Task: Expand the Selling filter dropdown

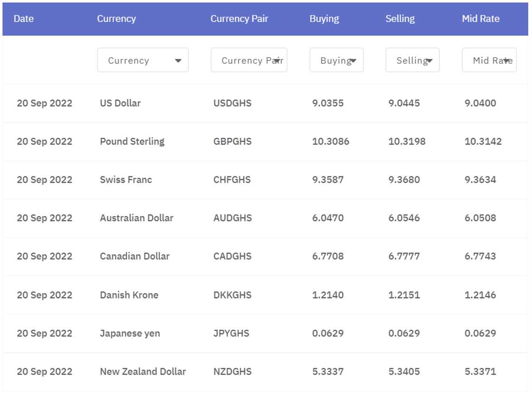Action: pos(412,60)
